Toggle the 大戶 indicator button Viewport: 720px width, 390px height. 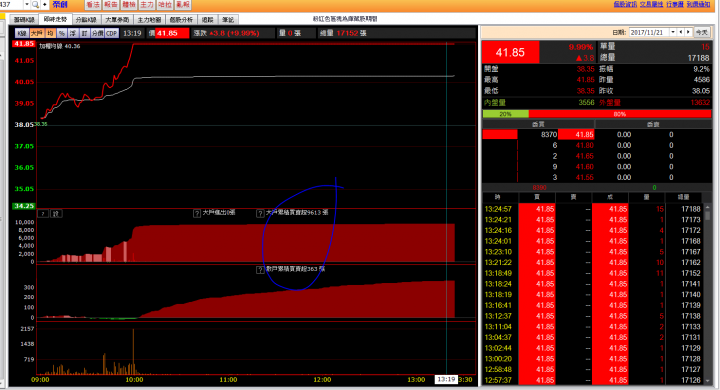(x=37, y=33)
